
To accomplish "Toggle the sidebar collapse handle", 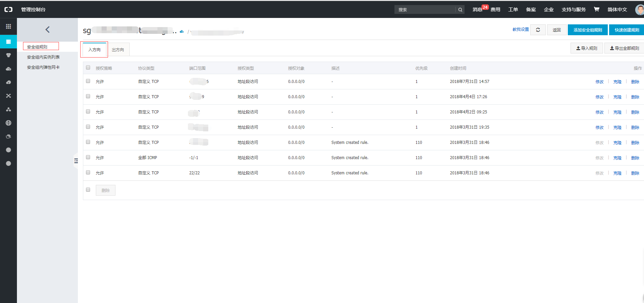I will click(x=76, y=161).
